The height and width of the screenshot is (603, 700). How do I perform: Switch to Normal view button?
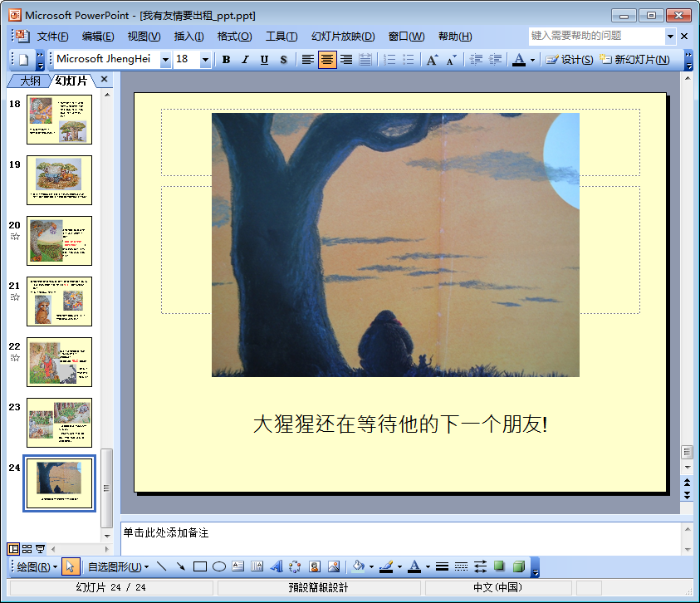(13, 549)
